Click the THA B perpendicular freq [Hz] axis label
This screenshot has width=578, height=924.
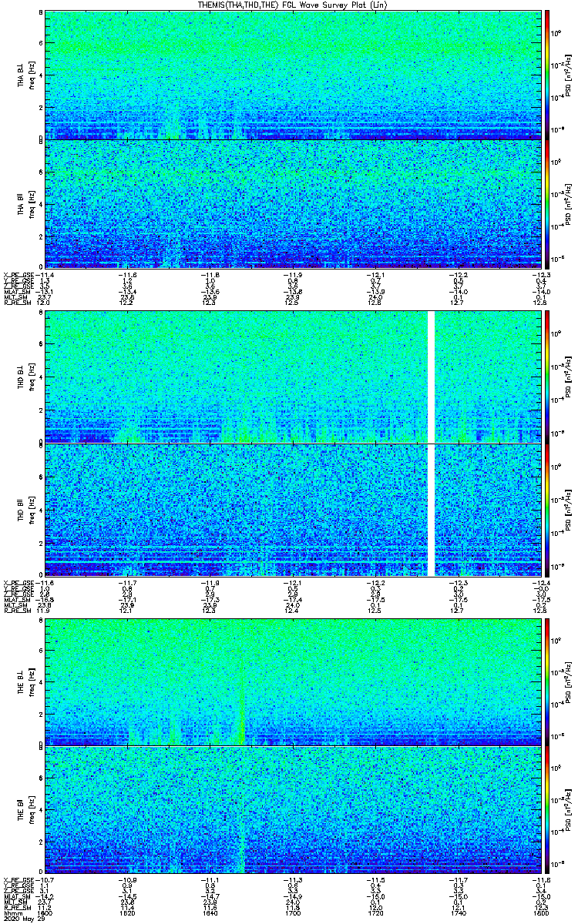32,75
